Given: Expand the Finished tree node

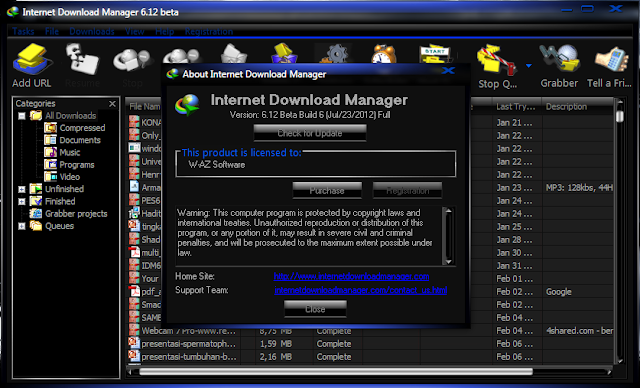Looking at the screenshot, I should point(22,202).
